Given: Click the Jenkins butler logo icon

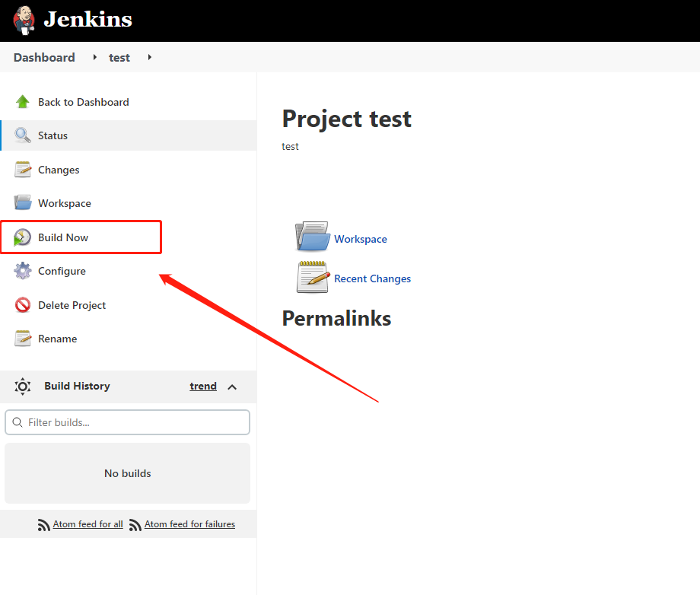Looking at the screenshot, I should (24, 19).
